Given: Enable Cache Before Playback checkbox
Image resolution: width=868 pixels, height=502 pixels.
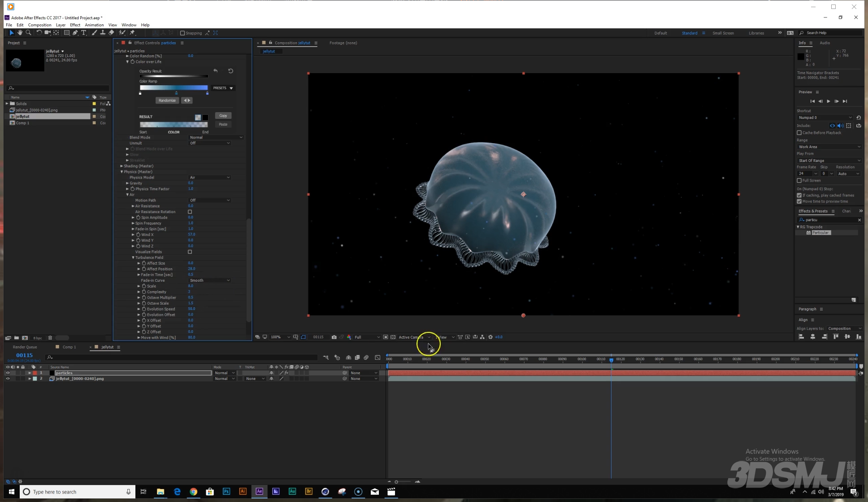Looking at the screenshot, I should point(799,133).
